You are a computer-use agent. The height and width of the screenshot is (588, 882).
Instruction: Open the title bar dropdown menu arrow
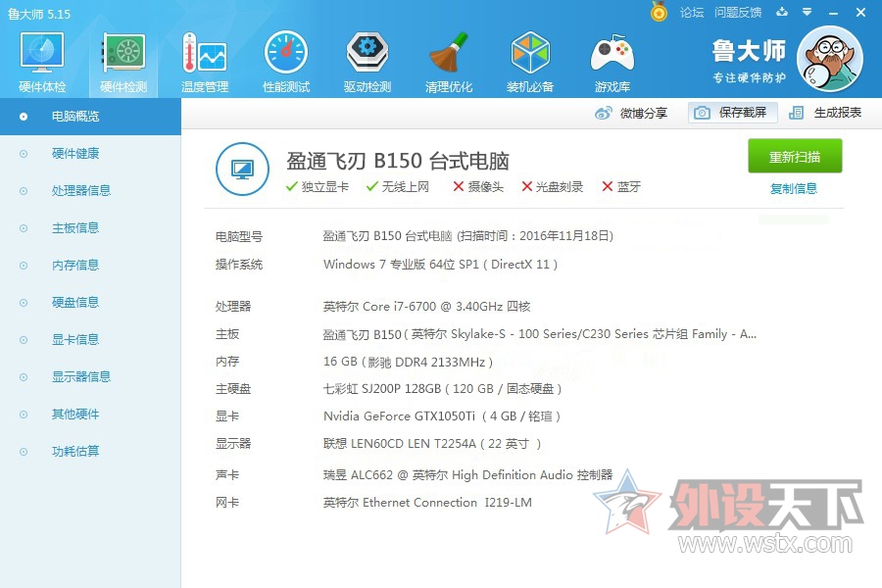[x=807, y=12]
